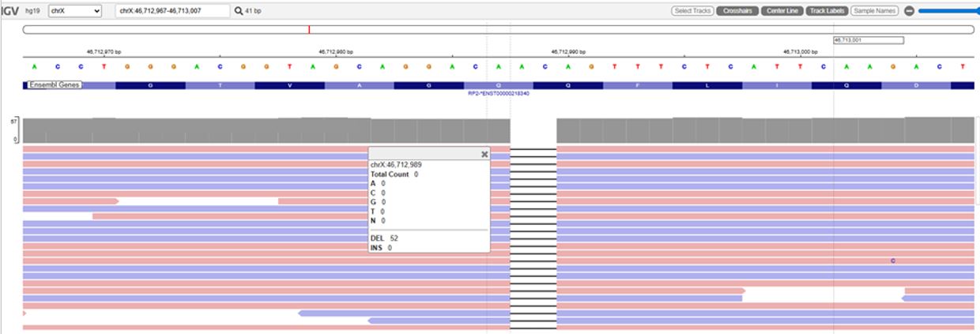Toggle the Center Line display
The width and height of the screenshot is (980, 334).
[782, 11]
